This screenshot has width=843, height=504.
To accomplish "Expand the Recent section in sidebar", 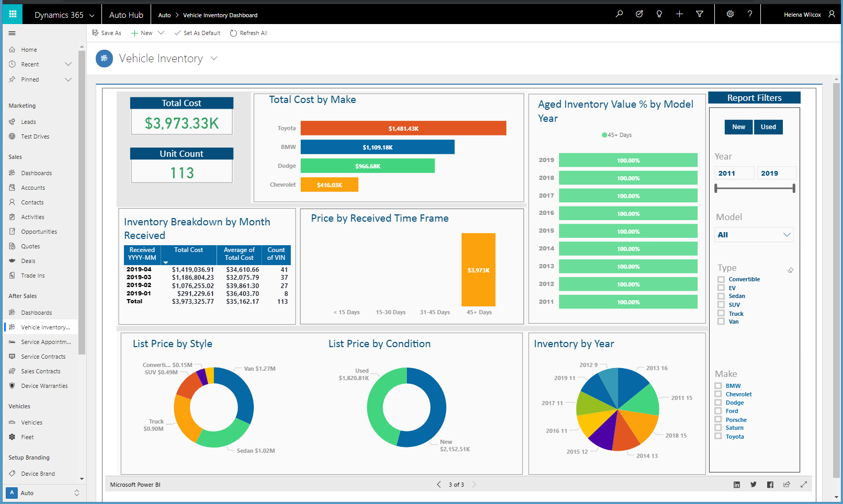I will 68,64.
